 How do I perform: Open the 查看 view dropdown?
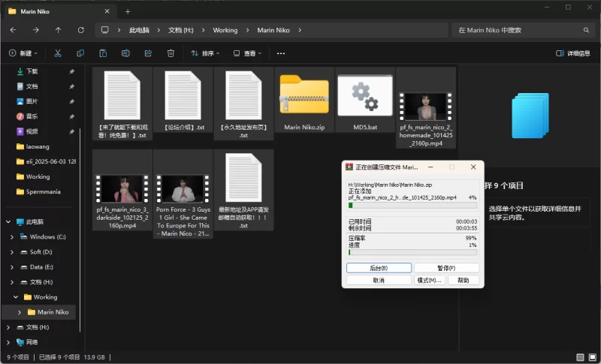247,53
